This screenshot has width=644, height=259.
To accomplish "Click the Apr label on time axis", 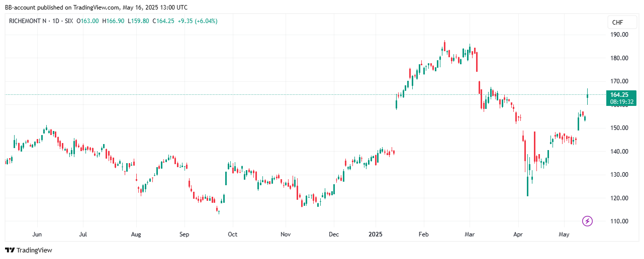I will [518, 234].
